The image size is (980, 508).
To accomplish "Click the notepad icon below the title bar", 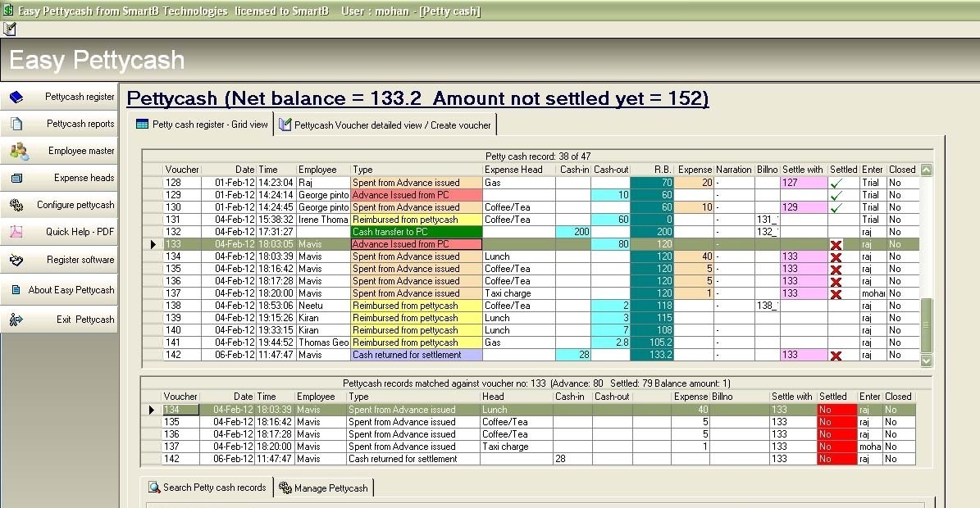I will pyautogui.click(x=9, y=29).
